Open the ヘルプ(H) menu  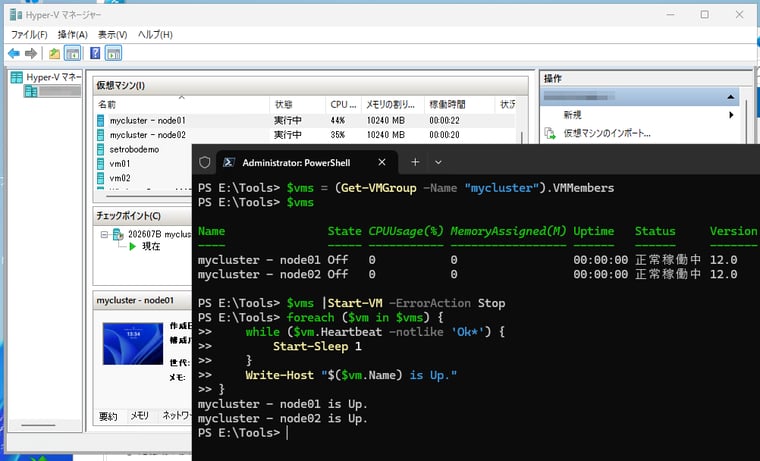point(155,34)
